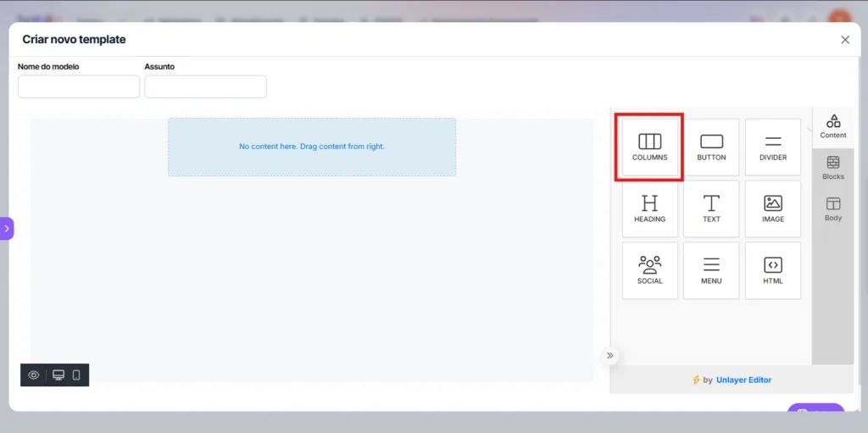The image size is (868, 433).
Task: Choose the Social content block
Action: click(x=649, y=270)
